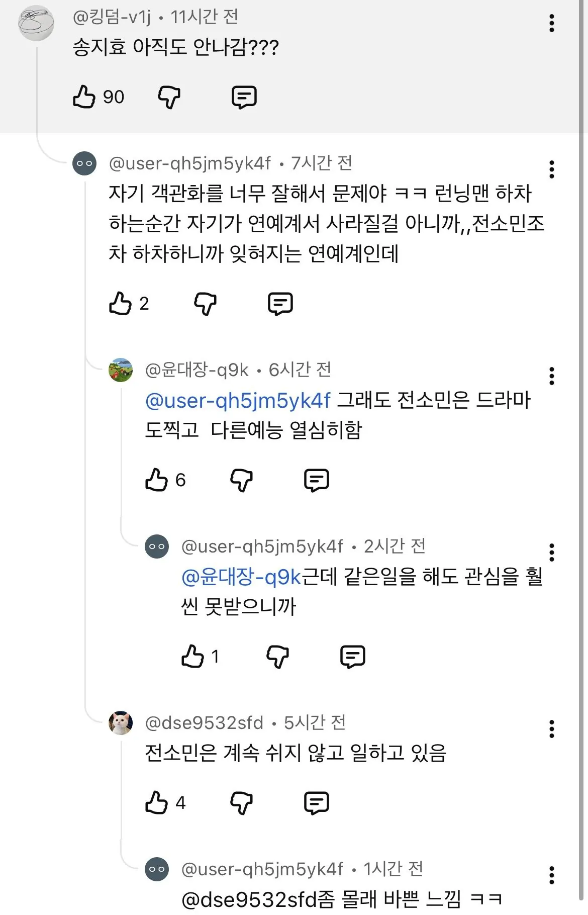The height and width of the screenshot is (915, 588).
Task: Open @윤대장-q9k's landscape profile avatar
Action: (x=121, y=370)
